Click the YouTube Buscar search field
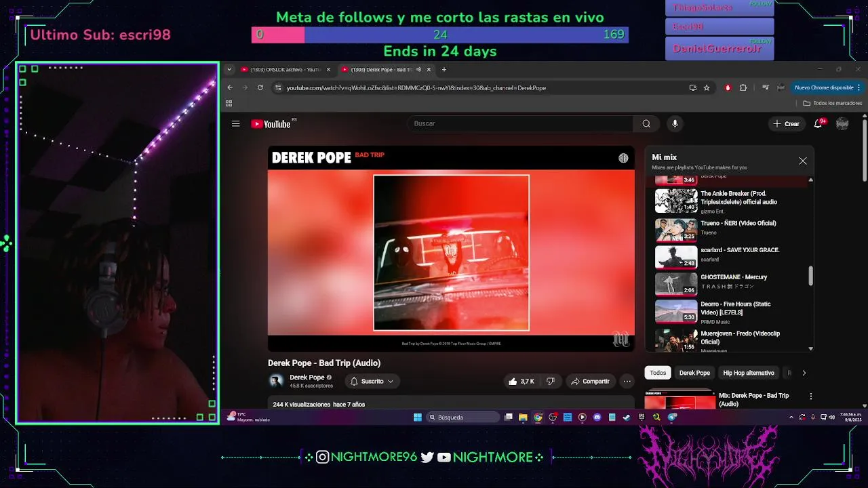The height and width of the screenshot is (488, 868). (x=520, y=123)
